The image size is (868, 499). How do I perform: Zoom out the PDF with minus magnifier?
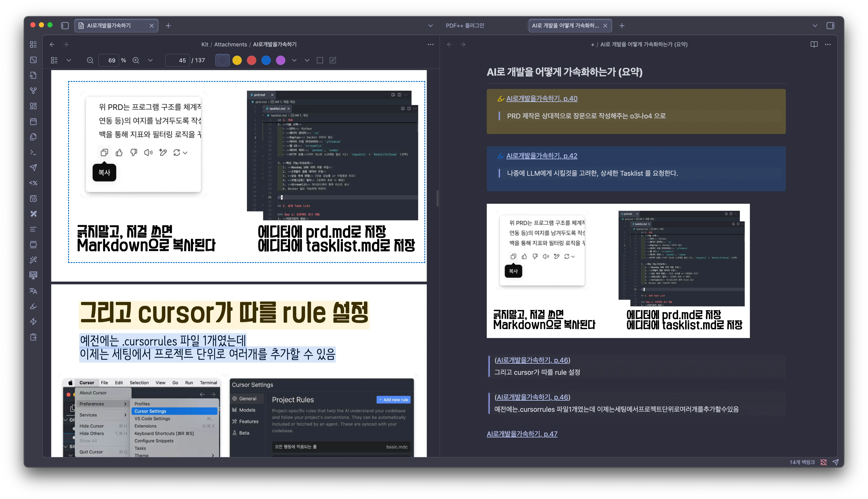90,60
